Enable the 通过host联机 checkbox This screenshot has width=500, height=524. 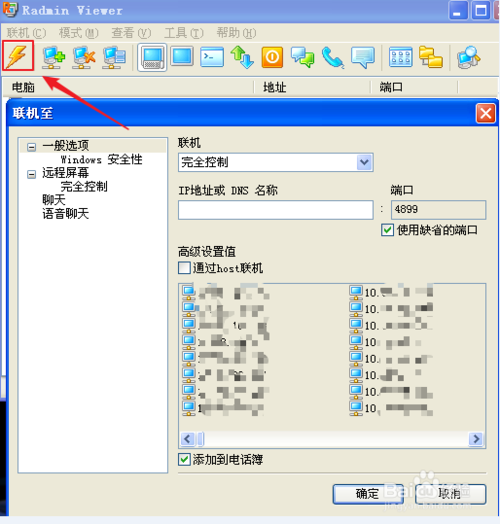184,268
